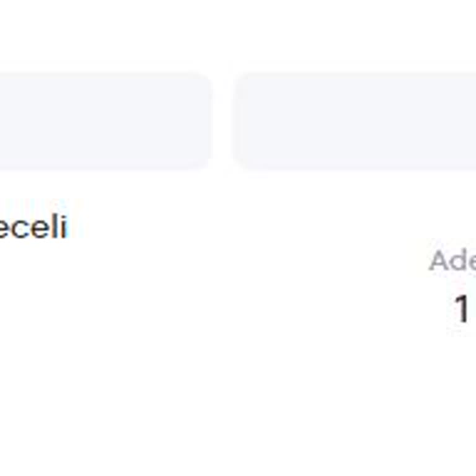Click the quantity value "1"

click(461, 309)
